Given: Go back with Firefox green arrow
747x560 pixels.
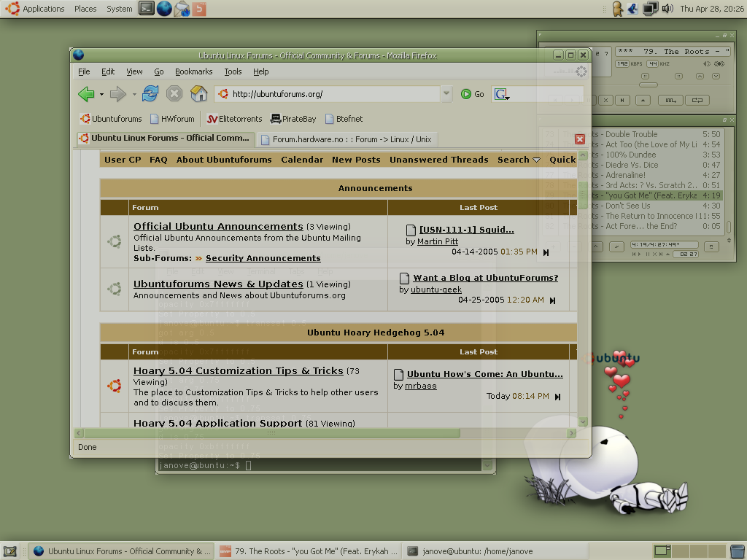Looking at the screenshot, I should pyautogui.click(x=86, y=94).
